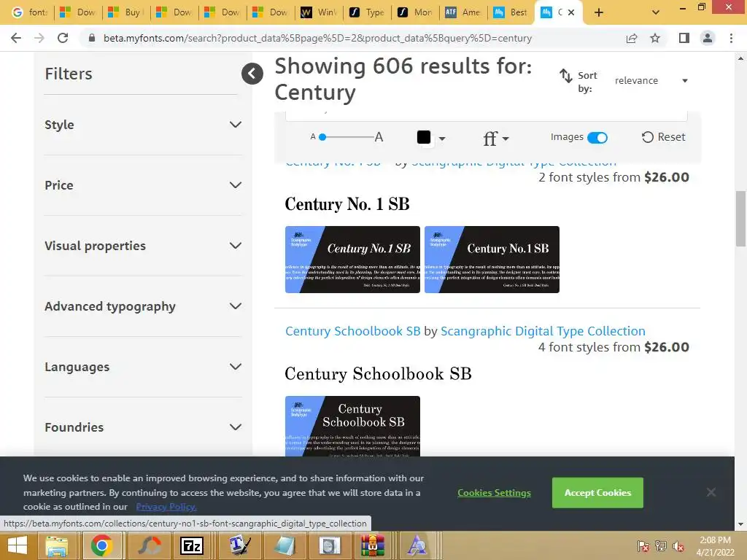Open Google Chrome taskbar icon
The image size is (747, 560).
pyautogui.click(x=101, y=545)
